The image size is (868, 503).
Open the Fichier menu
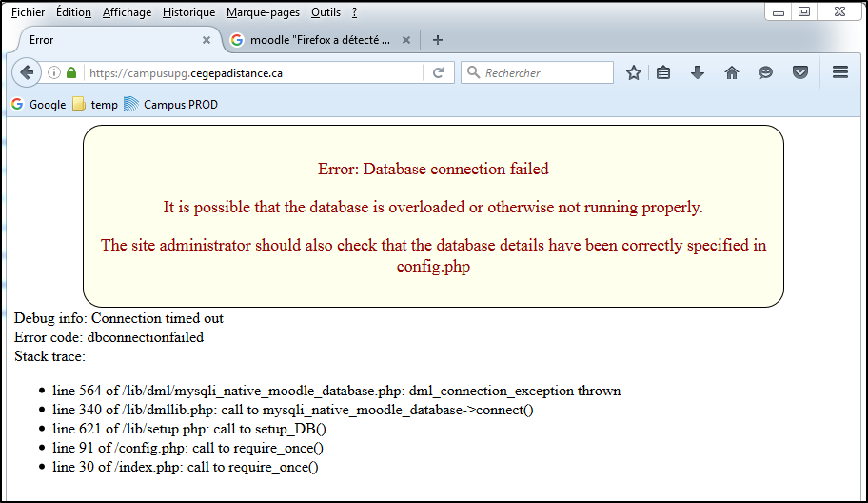pos(28,12)
